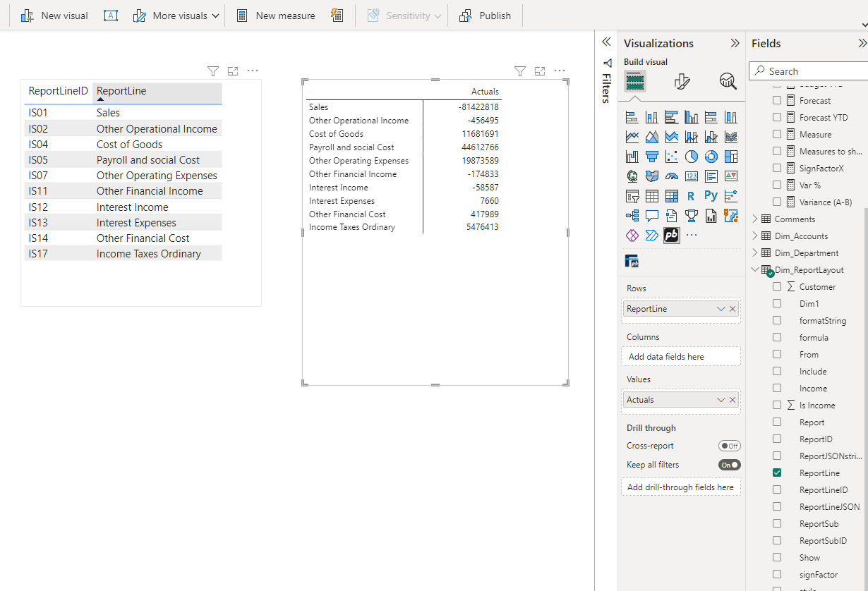
Task: Uncheck the ReportLine field
Action: tap(777, 473)
